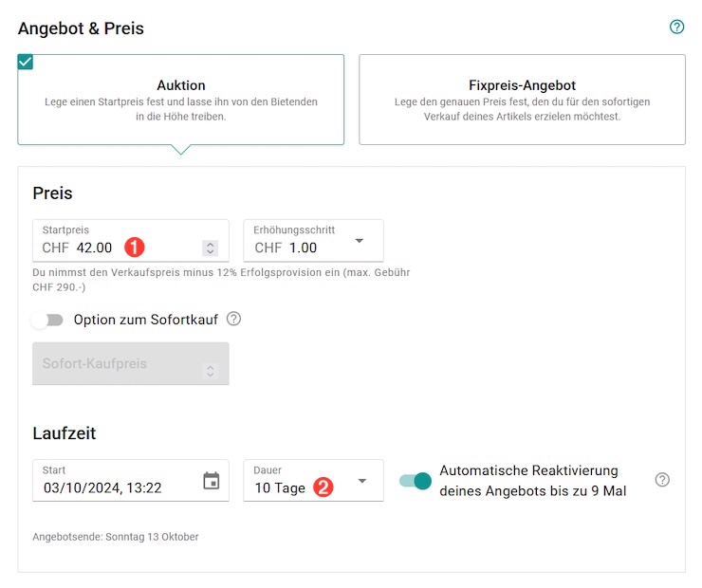Open the help icon beside Angebot & Preis
The image size is (702, 588).
[x=676, y=27]
